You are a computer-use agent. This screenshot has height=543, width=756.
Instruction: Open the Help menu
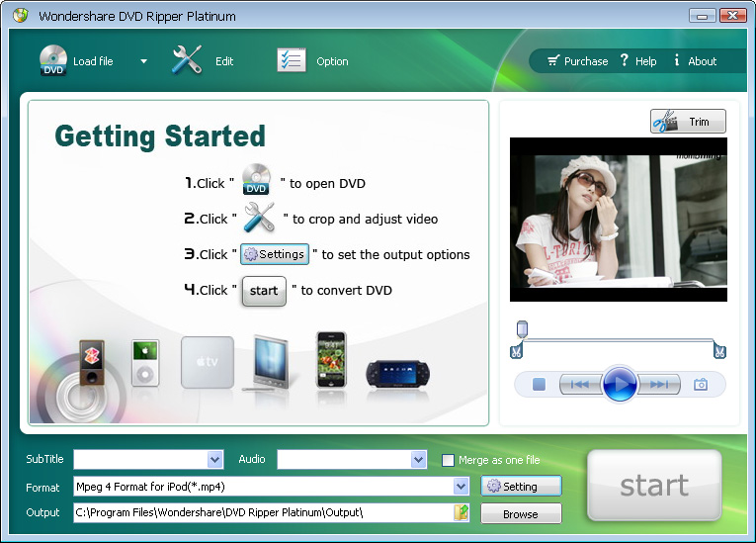coord(638,61)
